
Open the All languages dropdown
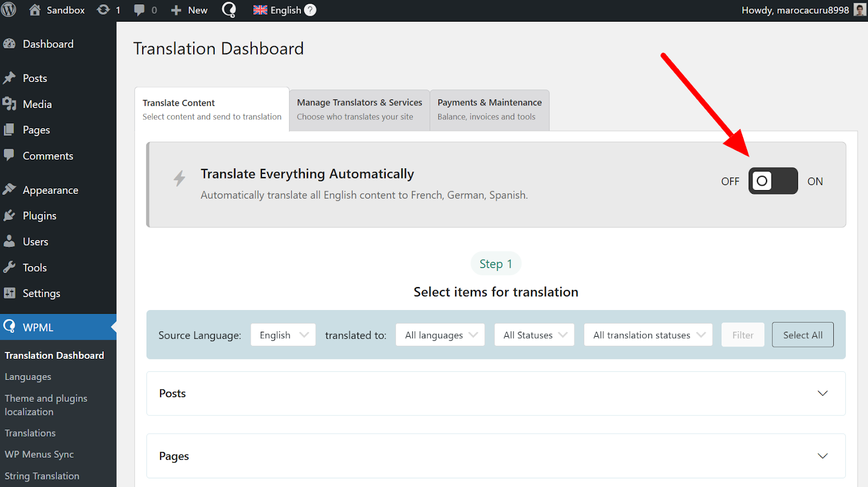(x=440, y=335)
